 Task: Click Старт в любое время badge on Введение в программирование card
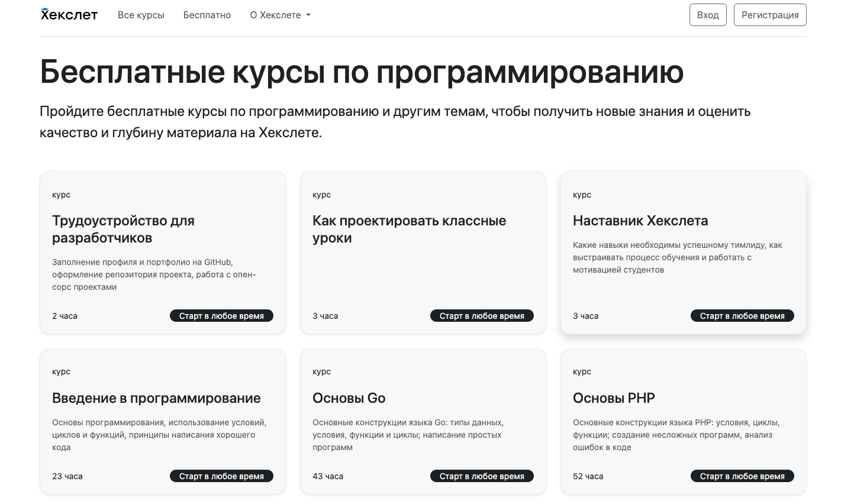point(221,476)
